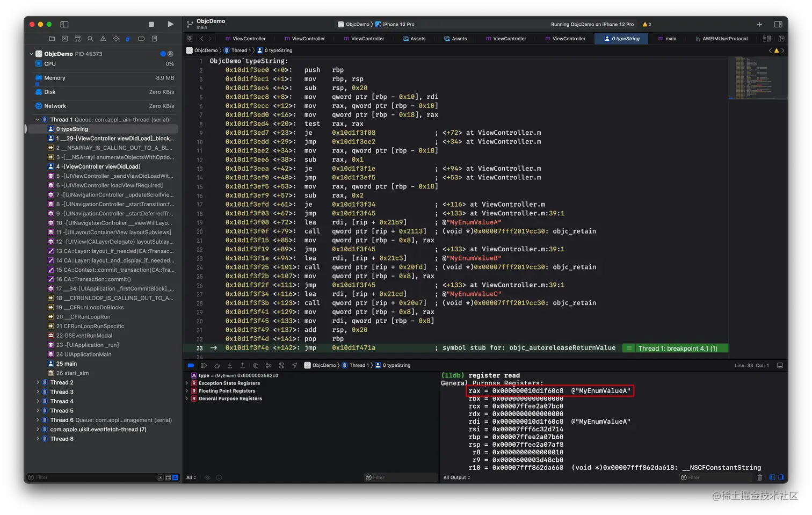The width and height of the screenshot is (812, 515).
Task: Select stack frame 25 main
Action: click(102, 364)
